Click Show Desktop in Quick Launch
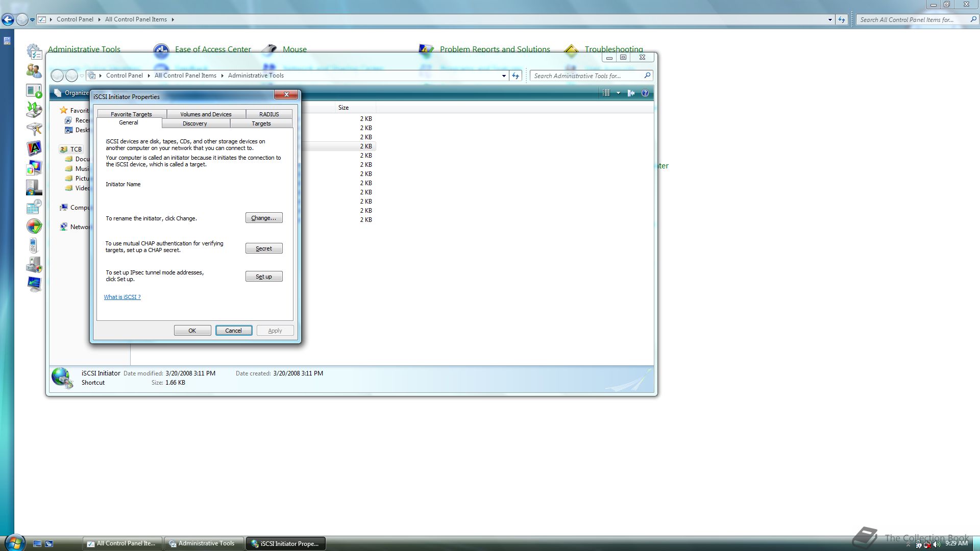Viewport: 980px width, 551px height. click(x=37, y=544)
